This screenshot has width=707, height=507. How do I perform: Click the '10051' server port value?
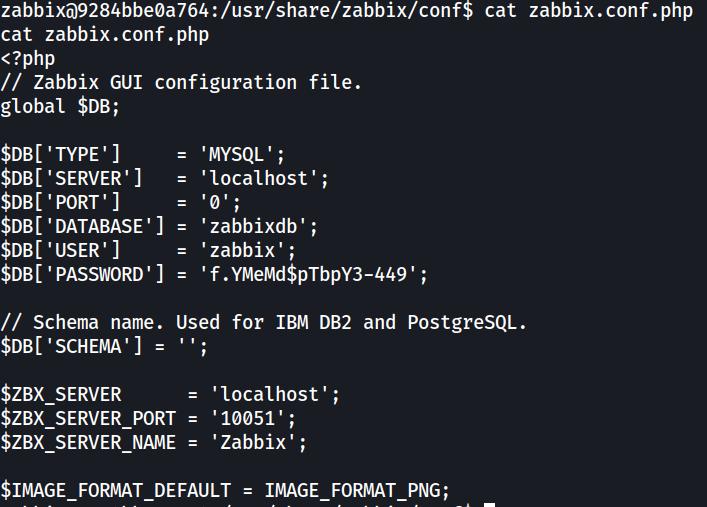coord(248,418)
